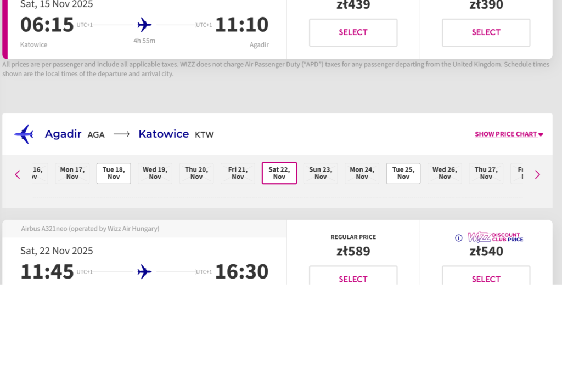Click the previous dates arrow in date strip
562x392 pixels.
tap(18, 174)
